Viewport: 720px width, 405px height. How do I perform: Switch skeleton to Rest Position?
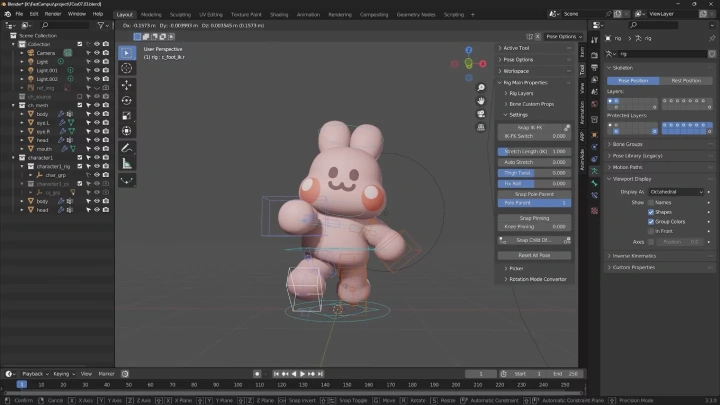[x=686, y=81]
